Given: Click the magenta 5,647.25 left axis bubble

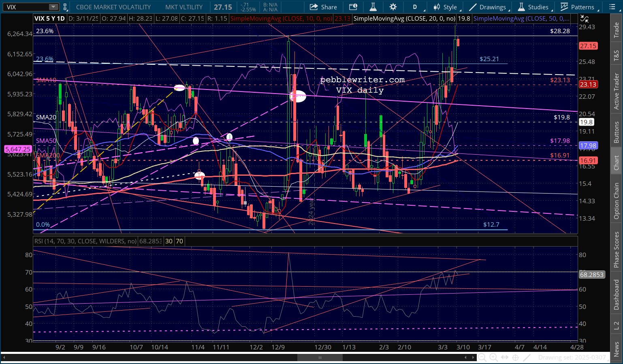Looking at the screenshot, I should point(18,149).
